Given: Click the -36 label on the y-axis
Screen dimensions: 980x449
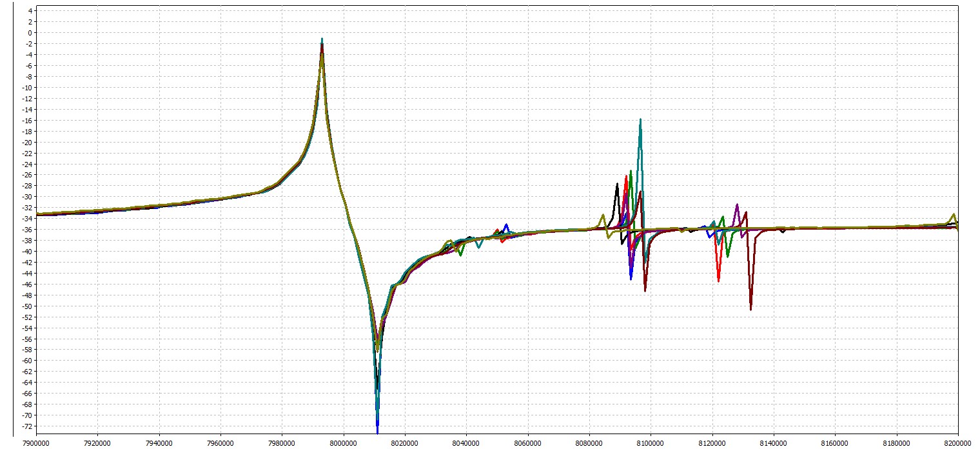Looking at the screenshot, I should [x=24, y=230].
